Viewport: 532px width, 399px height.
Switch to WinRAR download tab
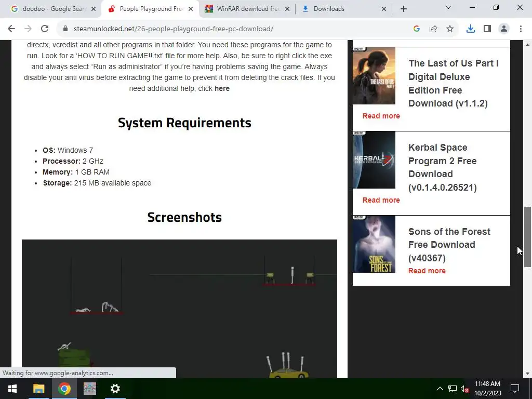[x=248, y=9]
